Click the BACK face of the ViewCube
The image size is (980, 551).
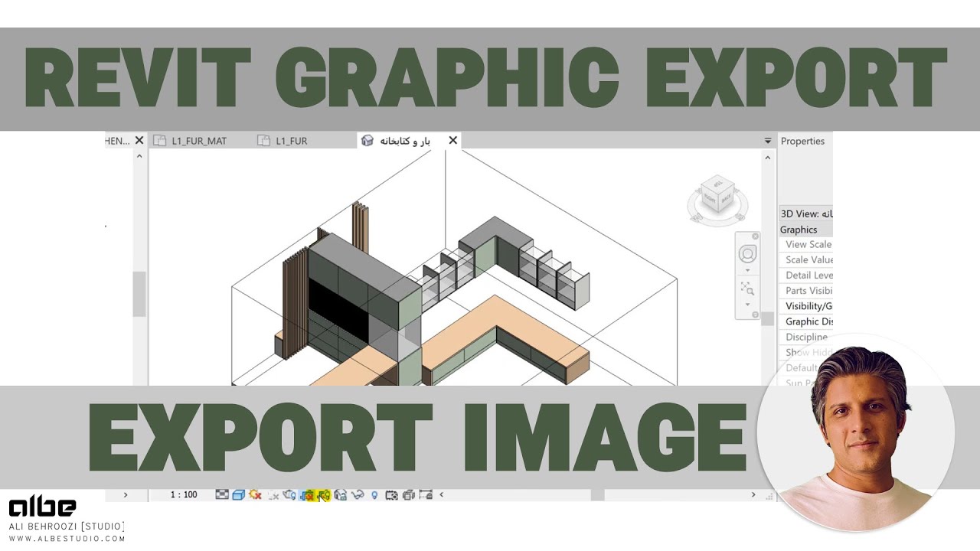tap(727, 197)
